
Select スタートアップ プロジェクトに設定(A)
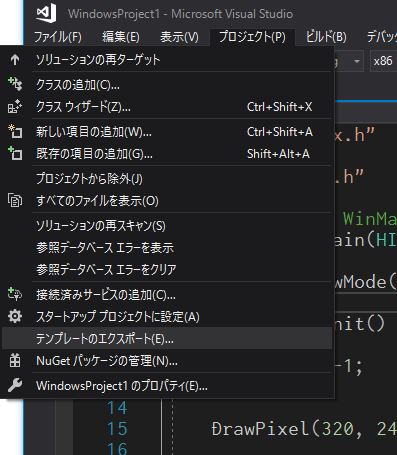167,317
